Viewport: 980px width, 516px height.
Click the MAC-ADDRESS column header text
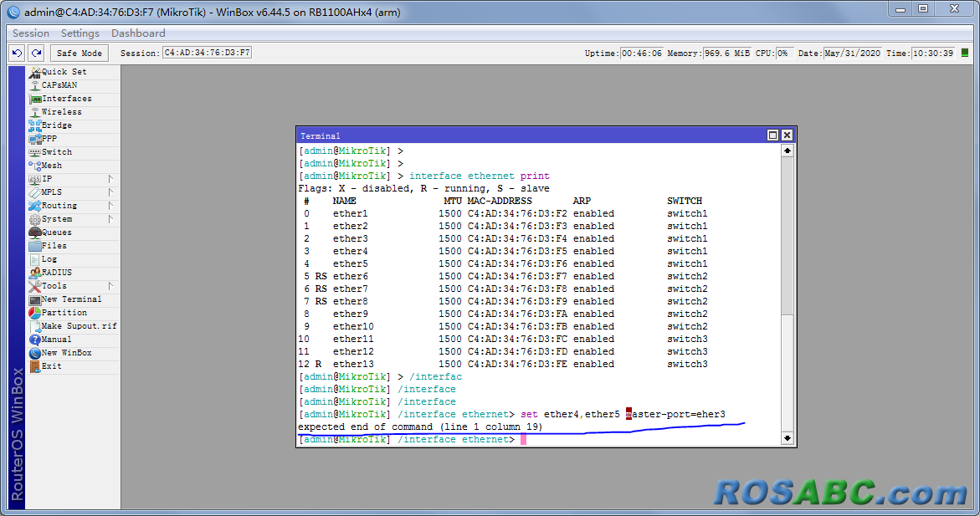500,202
